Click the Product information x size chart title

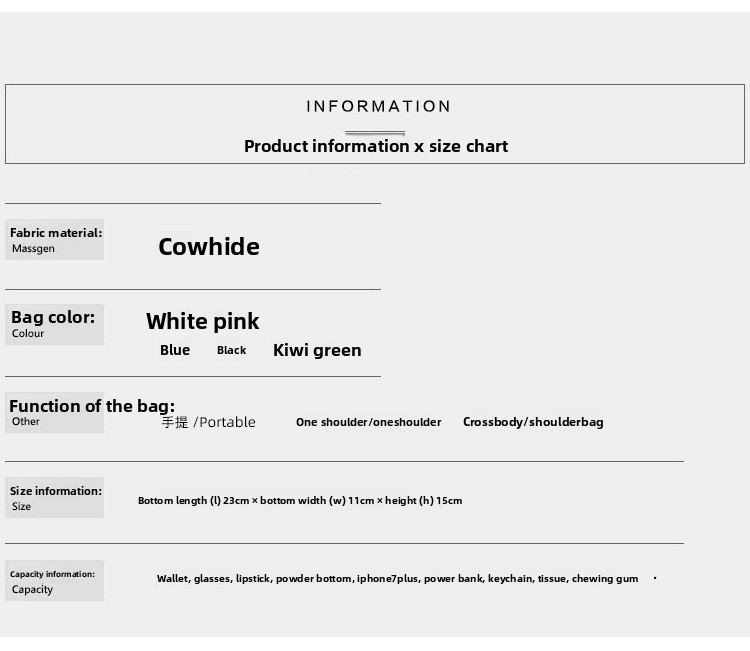tap(376, 146)
